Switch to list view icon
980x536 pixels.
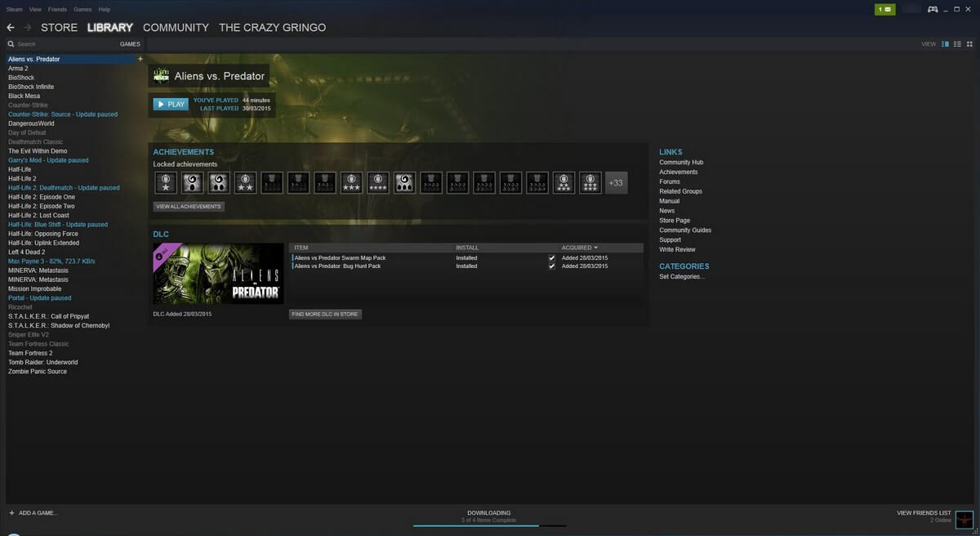pyautogui.click(x=957, y=44)
